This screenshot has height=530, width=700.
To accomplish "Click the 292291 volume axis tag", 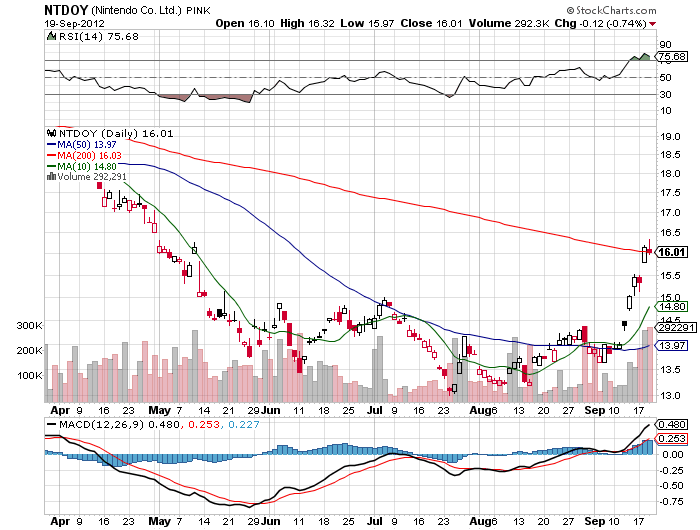I will click(x=675, y=328).
